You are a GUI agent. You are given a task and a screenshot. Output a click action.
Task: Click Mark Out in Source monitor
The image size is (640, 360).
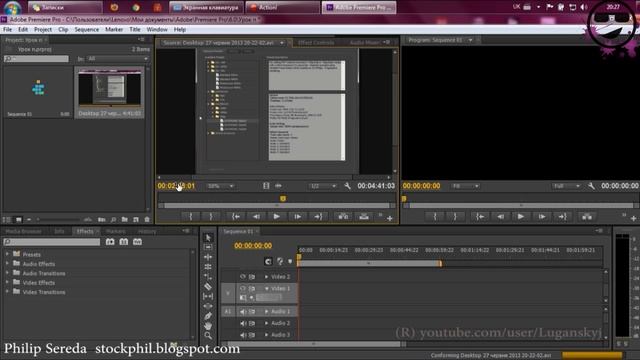[211, 217]
